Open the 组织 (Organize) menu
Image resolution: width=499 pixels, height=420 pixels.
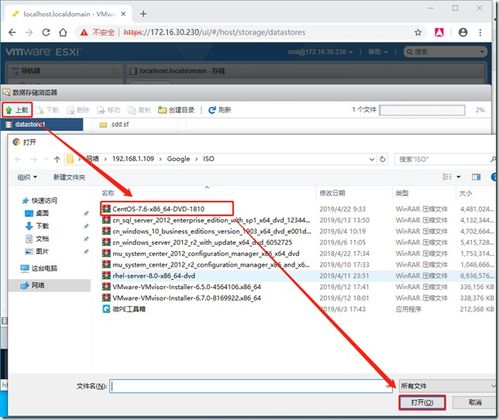(x=27, y=177)
